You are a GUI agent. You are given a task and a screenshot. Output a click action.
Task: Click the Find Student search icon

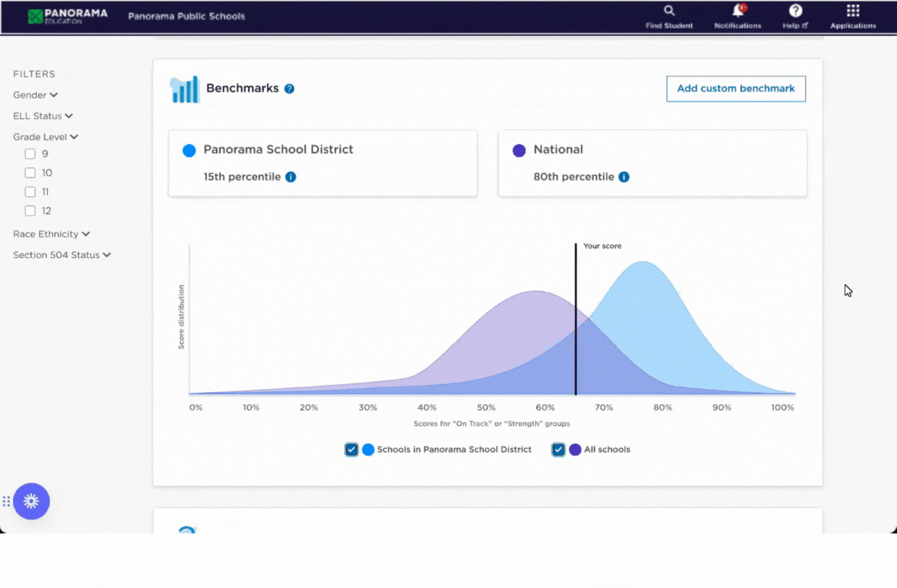point(668,11)
